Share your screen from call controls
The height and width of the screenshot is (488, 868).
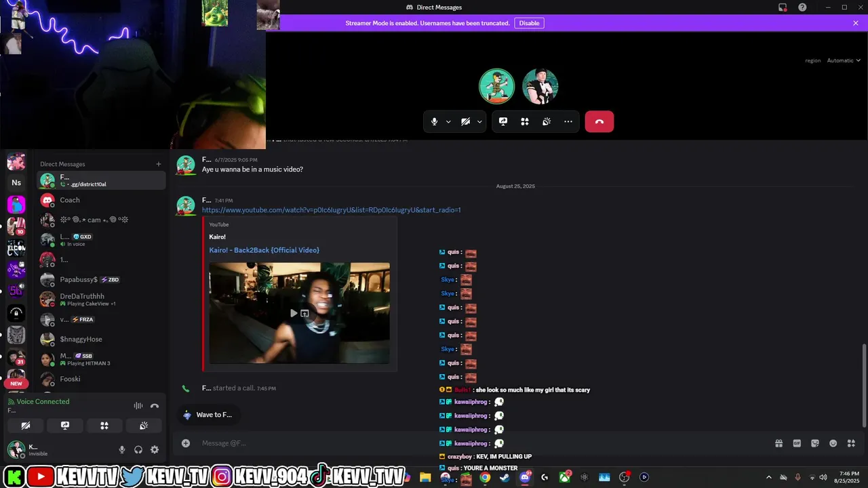click(503, 121)
